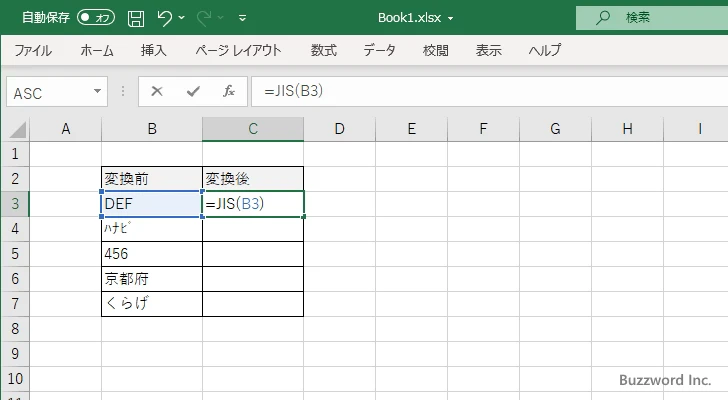Select row 5 header

(15, 254)
